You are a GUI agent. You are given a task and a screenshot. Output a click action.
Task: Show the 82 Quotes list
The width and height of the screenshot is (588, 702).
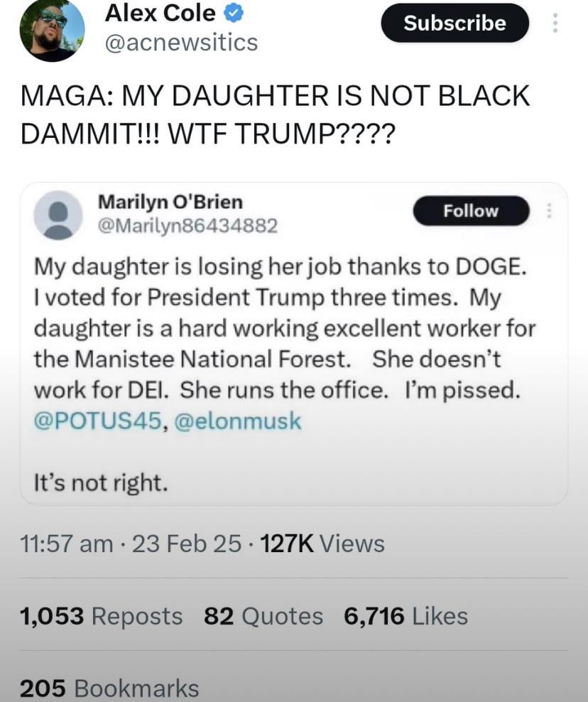click(263, 615)
